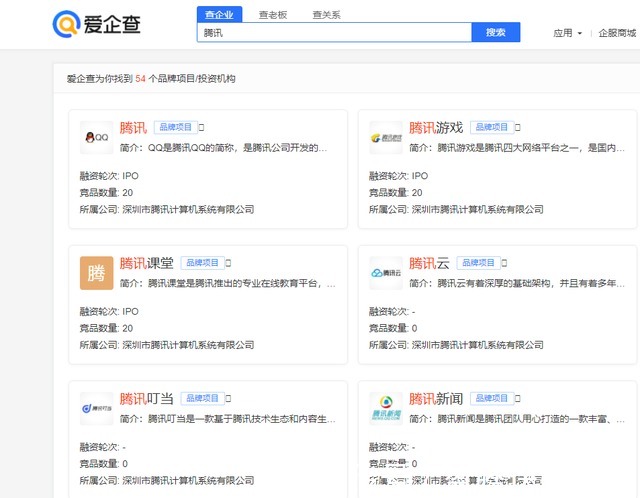Open the 企服商城 link
Screen dimensions: 640x498
[x=617, y=33]
